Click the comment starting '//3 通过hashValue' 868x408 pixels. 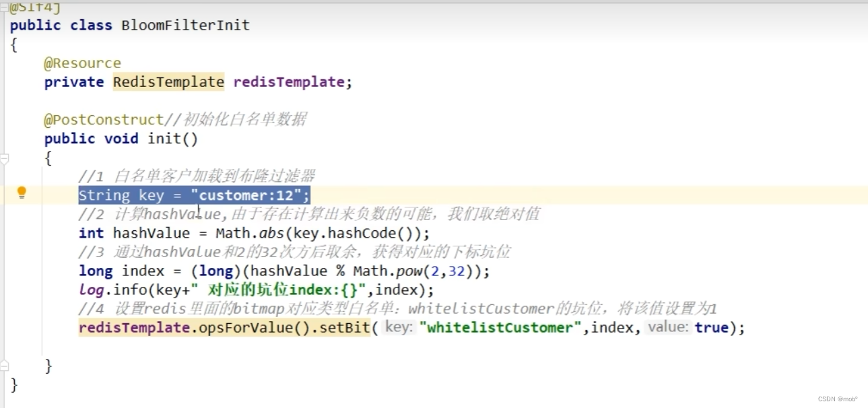click(x=294, y=252)
